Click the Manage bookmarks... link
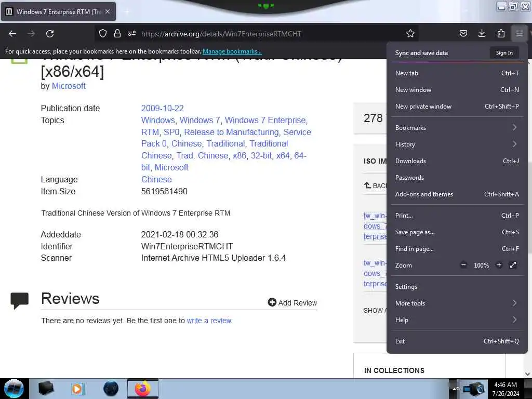 point(232,51)
